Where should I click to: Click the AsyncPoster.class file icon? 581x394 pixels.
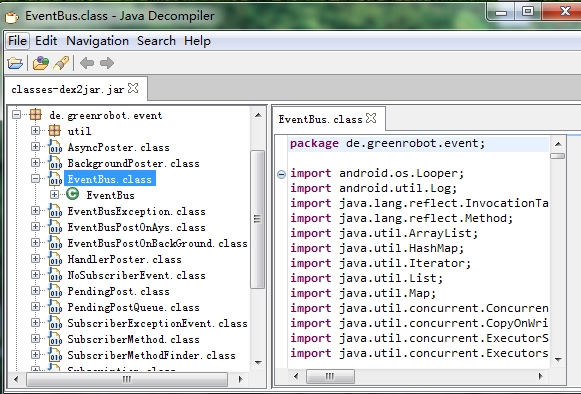point(55,147)
